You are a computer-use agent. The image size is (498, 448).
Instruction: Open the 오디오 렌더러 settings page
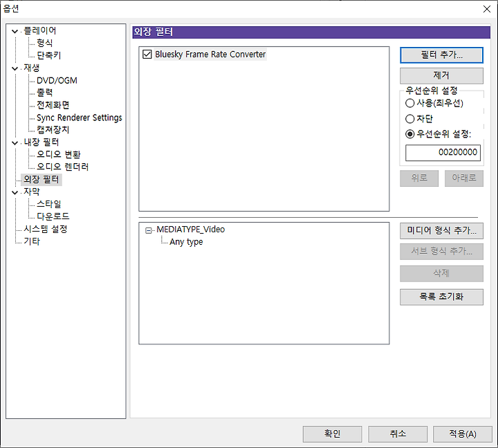point(62,167)
